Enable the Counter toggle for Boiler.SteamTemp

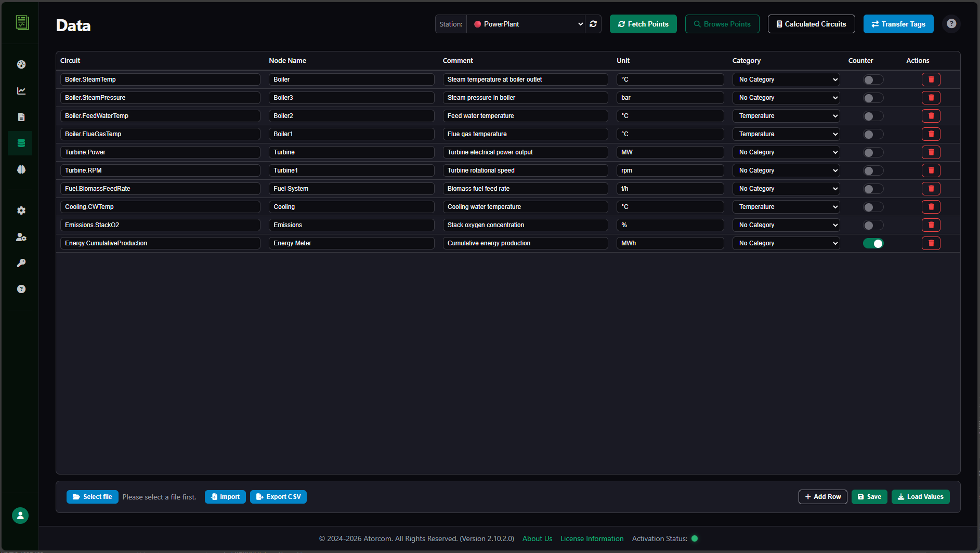click(873, 80)
